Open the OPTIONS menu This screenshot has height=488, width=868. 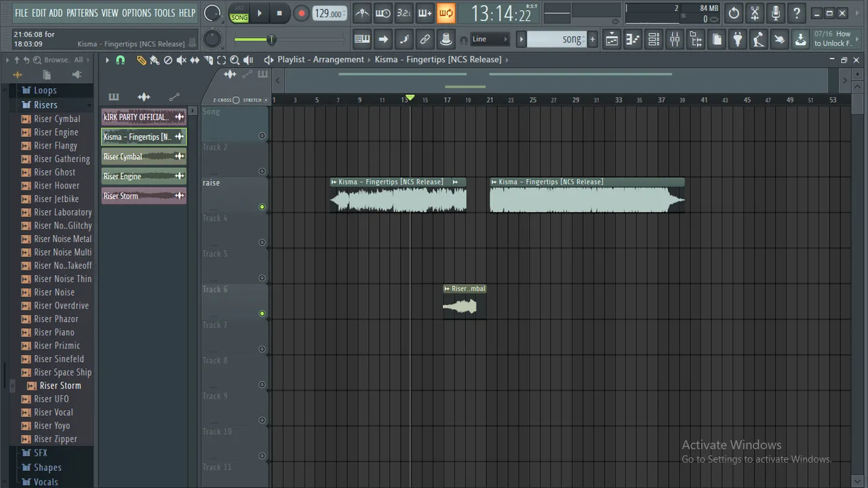pos(136,13)
